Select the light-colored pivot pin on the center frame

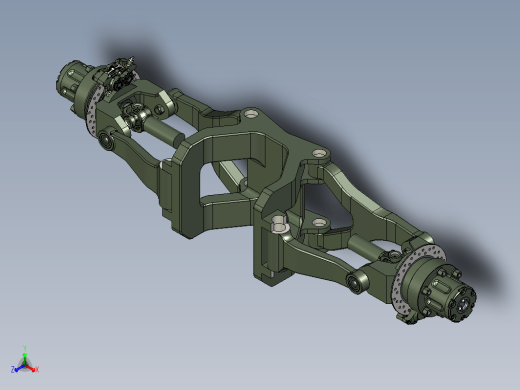click(280, 224)
